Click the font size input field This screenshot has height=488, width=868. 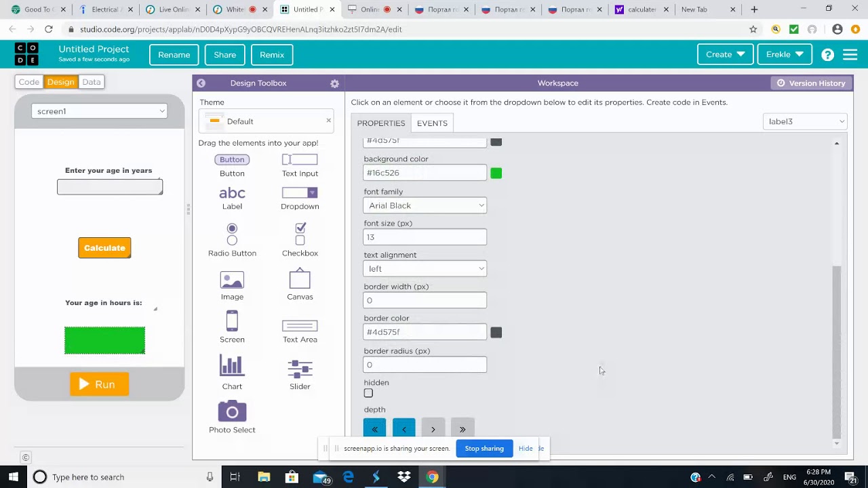[425, 237]
